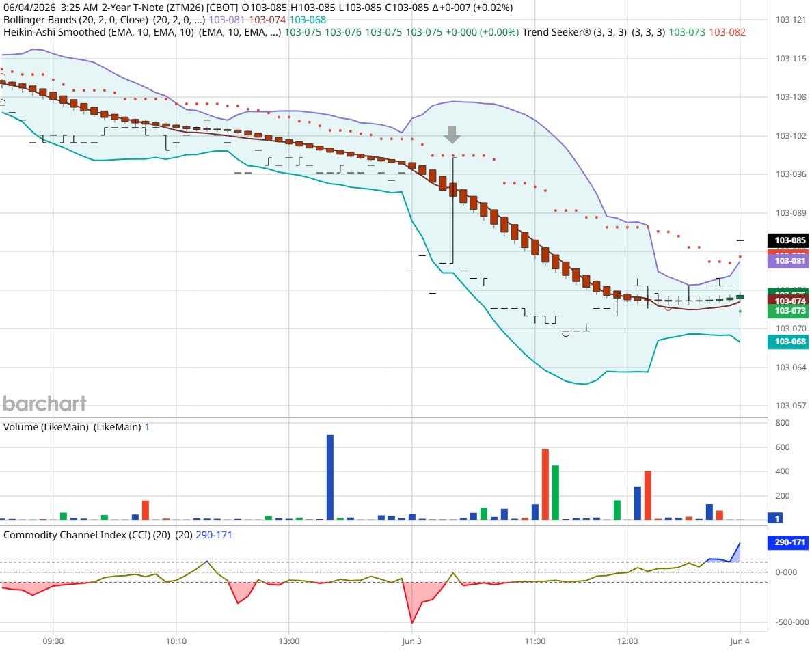Click the gray Trend Seeker down-arrow signal
The width and height of the screenshot is (812, 651).
[x=452, y=135]
